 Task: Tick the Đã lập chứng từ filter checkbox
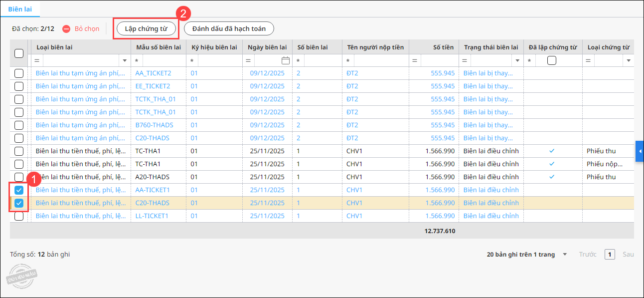click(x=552, y=60)
